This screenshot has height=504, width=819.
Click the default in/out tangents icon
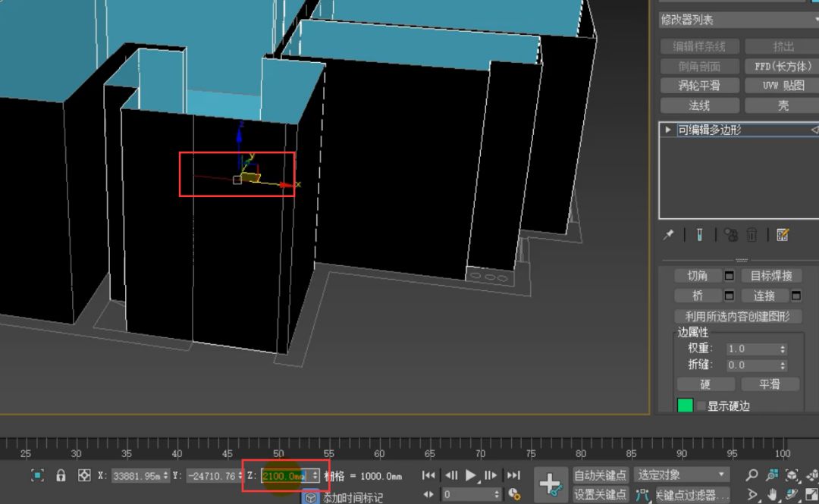642,495
